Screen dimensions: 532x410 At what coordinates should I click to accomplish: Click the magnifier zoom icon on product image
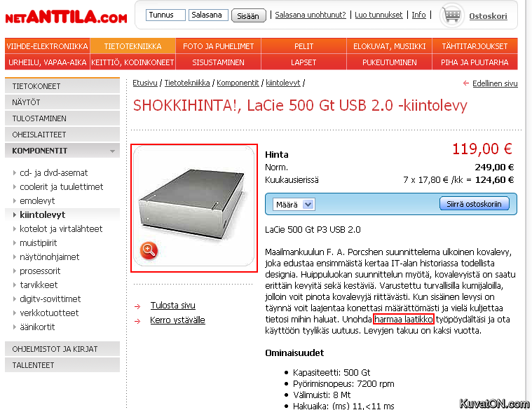pos(149,250)
